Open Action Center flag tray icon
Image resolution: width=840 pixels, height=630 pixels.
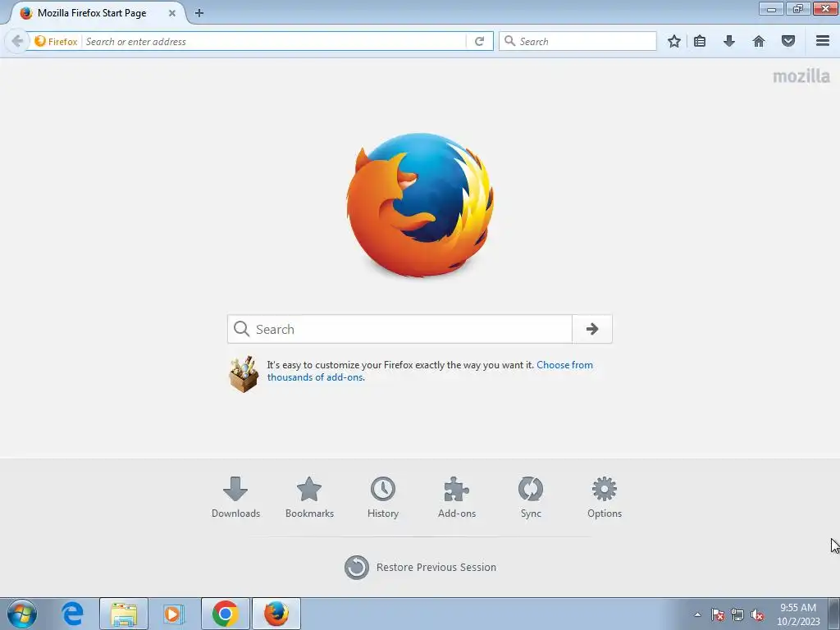coord(718,614)
